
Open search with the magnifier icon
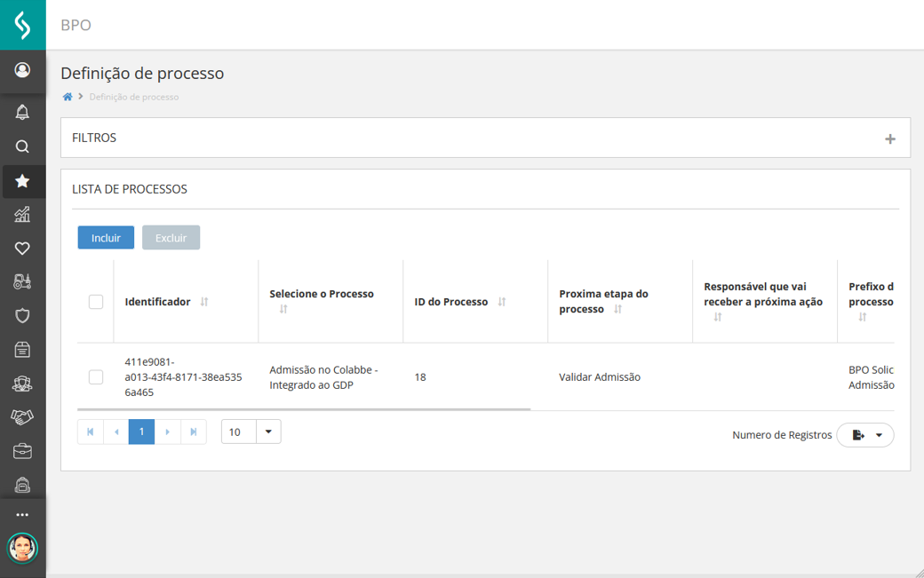[22, 146]
